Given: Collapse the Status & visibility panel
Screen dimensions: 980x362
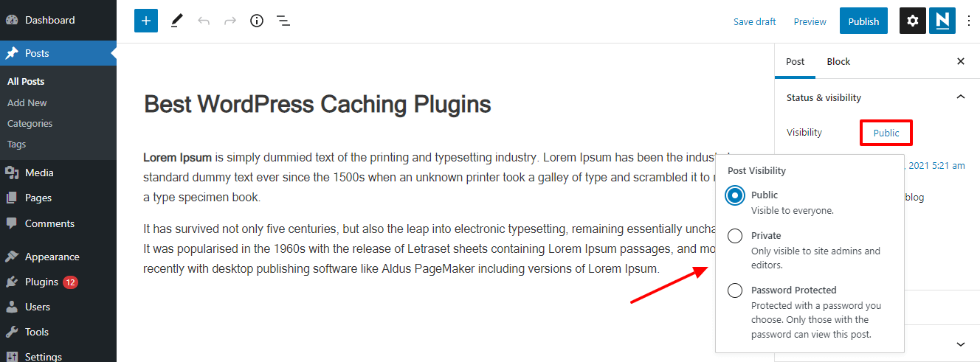Looking at the screenshot, I should 960,97.
